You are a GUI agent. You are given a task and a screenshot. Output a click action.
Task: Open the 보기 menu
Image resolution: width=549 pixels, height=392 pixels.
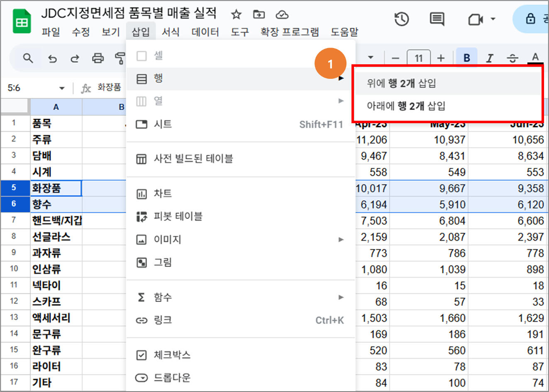pos(111,32)
